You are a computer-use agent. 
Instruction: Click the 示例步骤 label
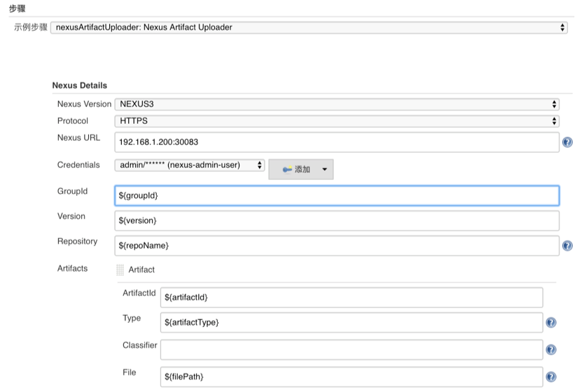point(31,27)
